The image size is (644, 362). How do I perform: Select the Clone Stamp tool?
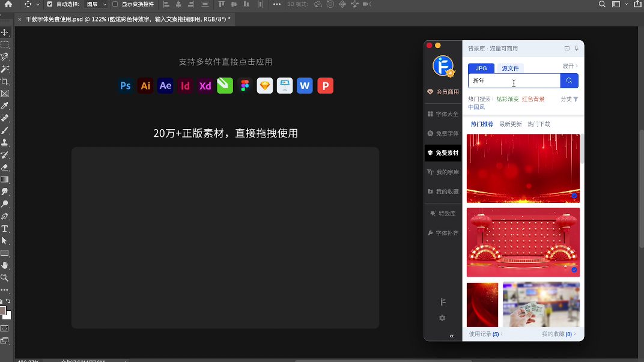pyautogui.click(x=5, y=143)
